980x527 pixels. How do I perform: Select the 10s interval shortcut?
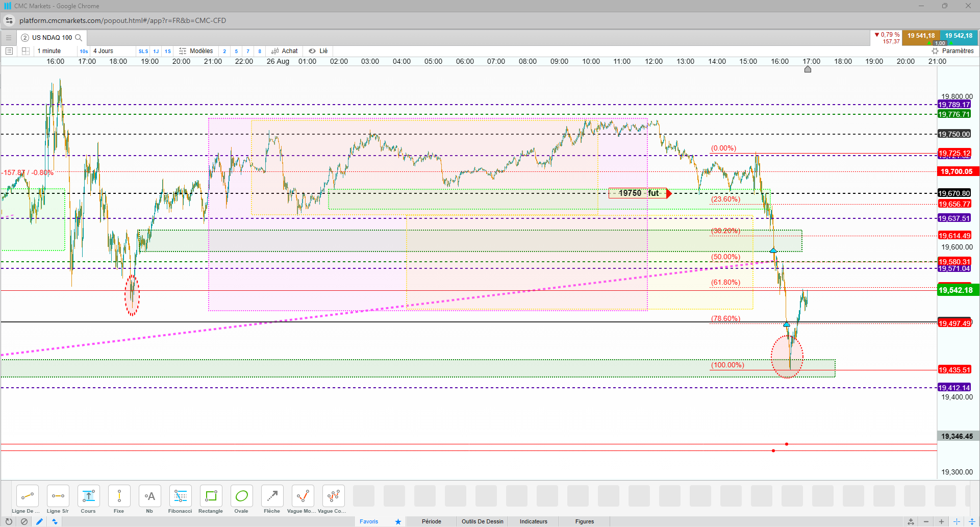pos(84,51)
